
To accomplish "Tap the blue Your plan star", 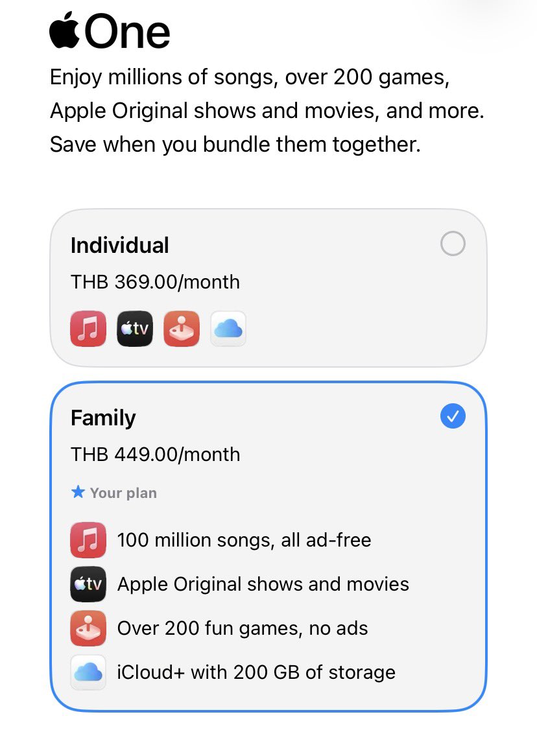I will [78, 493].
